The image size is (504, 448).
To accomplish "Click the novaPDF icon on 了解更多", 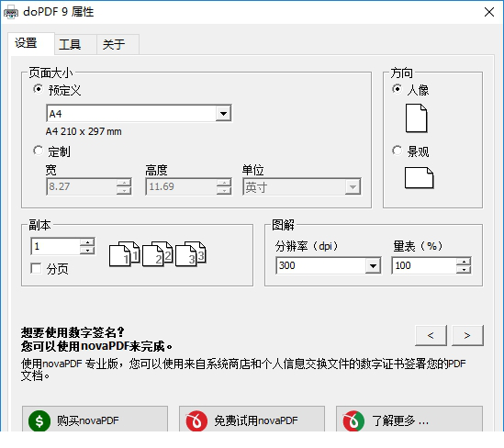I will 353,420.
